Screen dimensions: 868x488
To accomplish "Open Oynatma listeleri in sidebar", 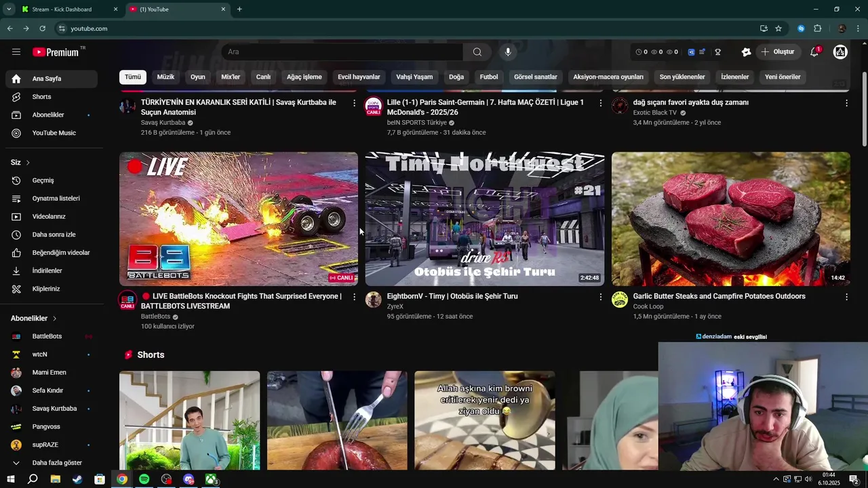I will pos(52,199).
